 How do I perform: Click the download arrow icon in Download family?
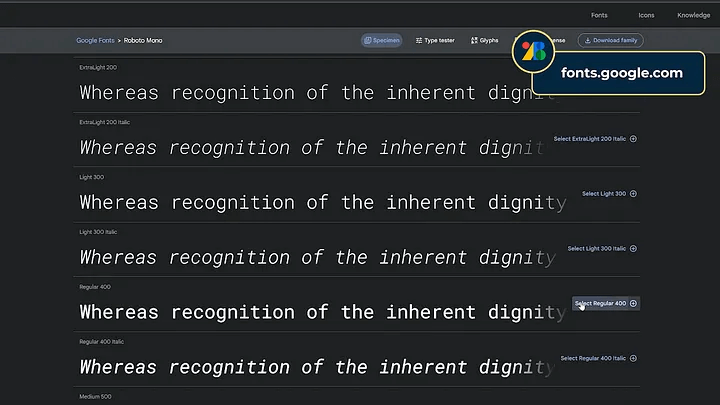click(x=587, y=40)
